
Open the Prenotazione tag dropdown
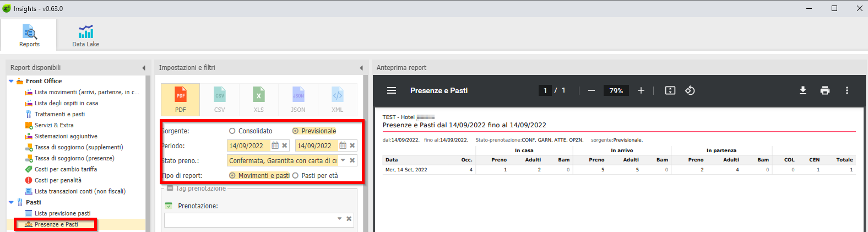[x=339, y=219]
